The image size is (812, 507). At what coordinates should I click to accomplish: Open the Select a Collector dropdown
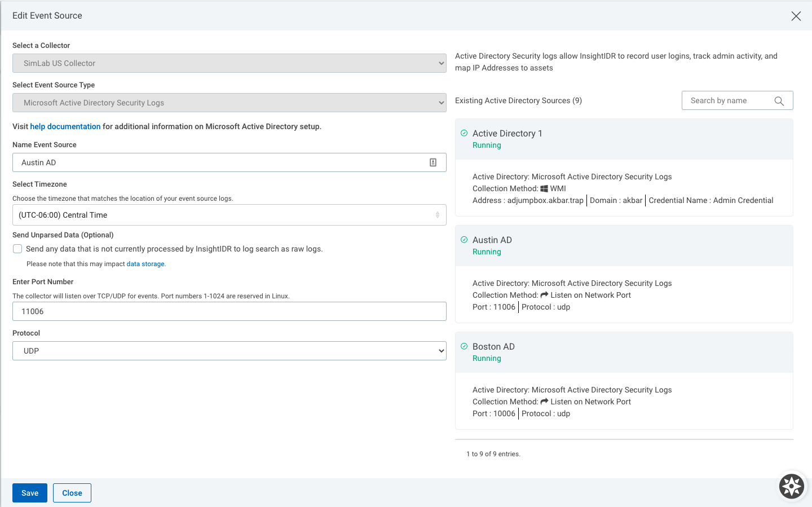[229, 63]
